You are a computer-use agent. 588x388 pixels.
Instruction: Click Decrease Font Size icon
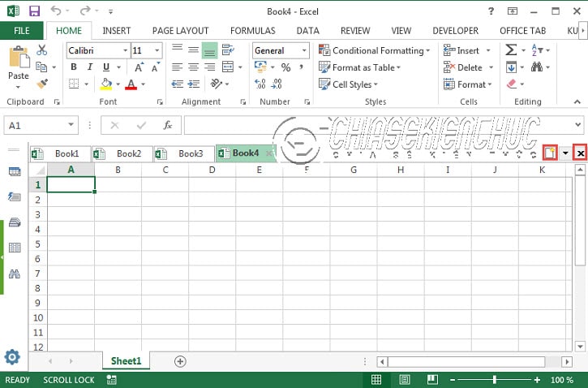156,67
